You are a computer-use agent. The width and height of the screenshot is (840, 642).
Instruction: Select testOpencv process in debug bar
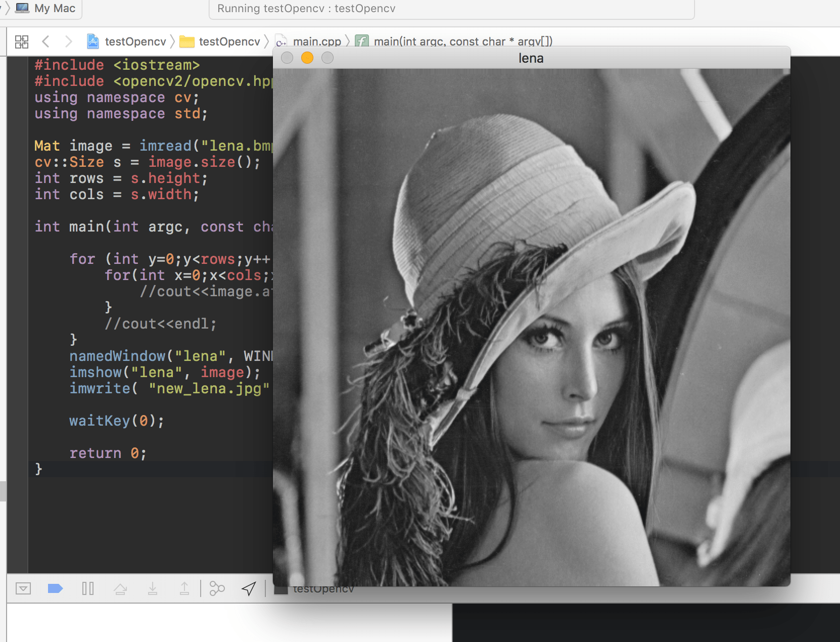(x=314, y=589)
